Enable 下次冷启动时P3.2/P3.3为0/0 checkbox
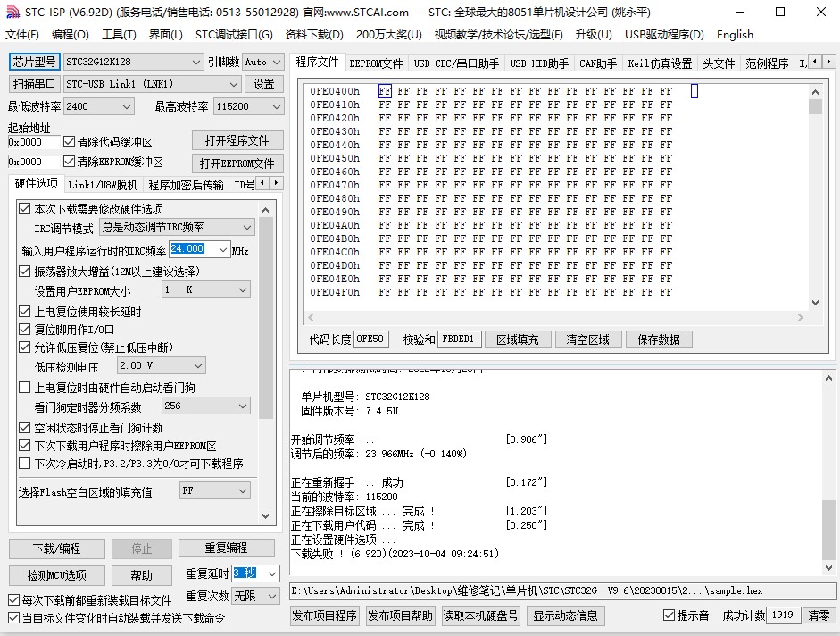The height and width of the screenshot is (636, 840). 25,464
